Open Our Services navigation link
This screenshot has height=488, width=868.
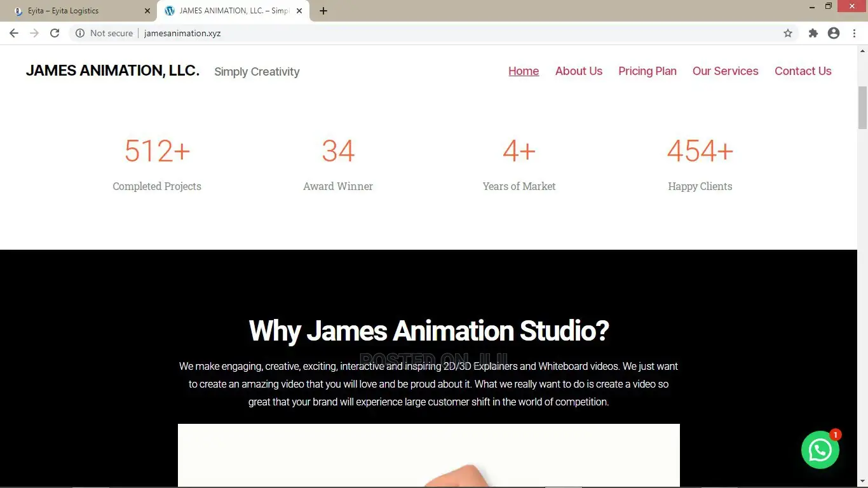[726, 71]
